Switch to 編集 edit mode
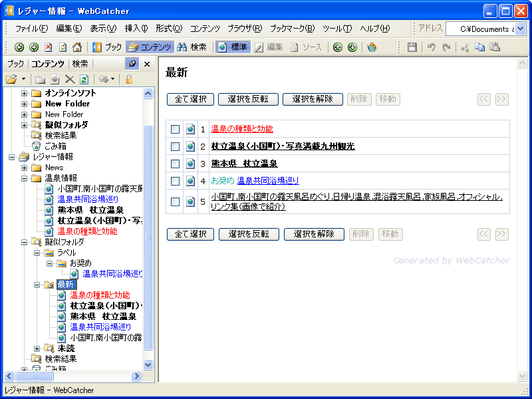Viewport: 532px width, 399px height. (x=269, y=47)
